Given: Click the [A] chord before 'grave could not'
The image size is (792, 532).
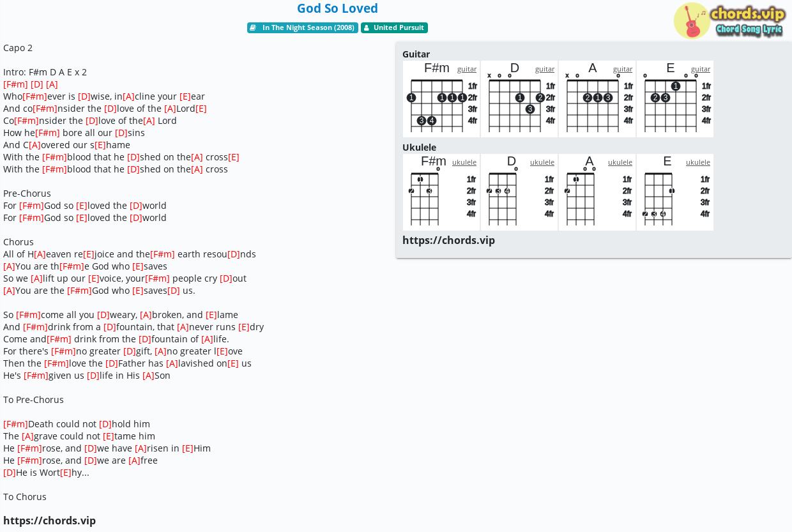Looking at the screenshot, I should click(27, 436).
